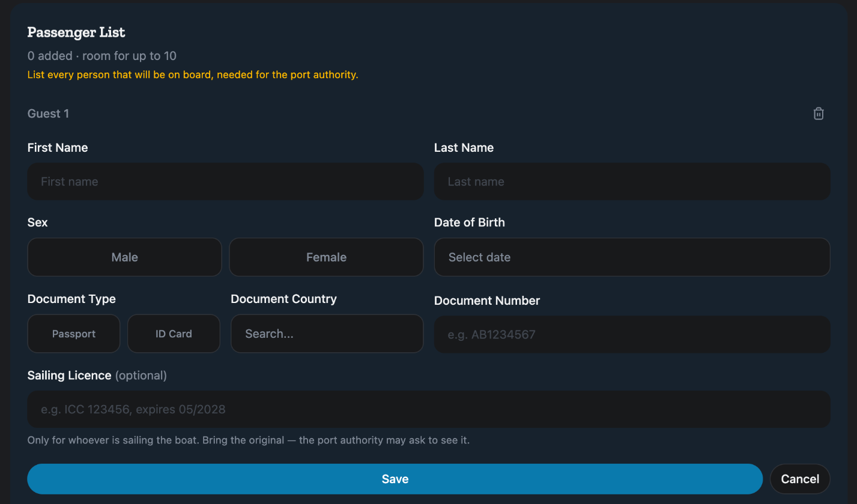Select Female for sex
857x504 pixels.
[327, 257]
